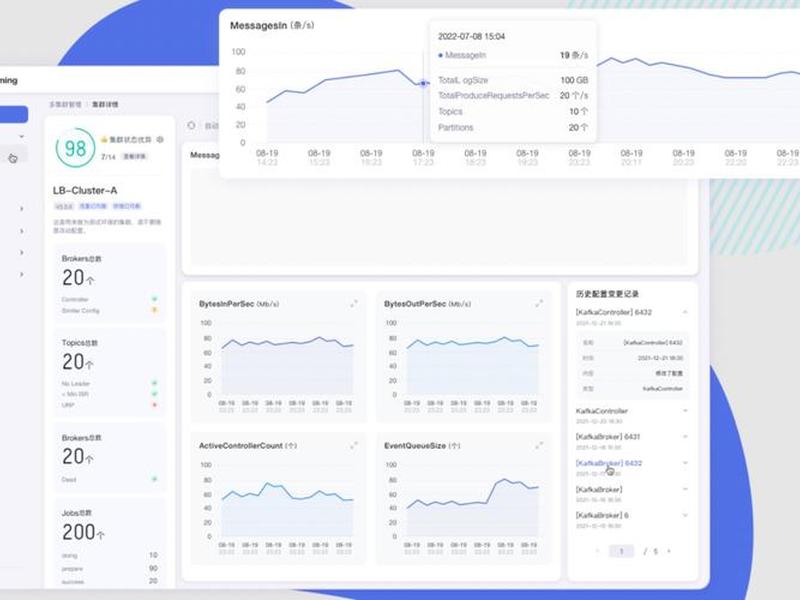This screenshot has height=600, width=800.
Task: Expand the [KafkaBroker] record without a number
Action: pos(685,489)
